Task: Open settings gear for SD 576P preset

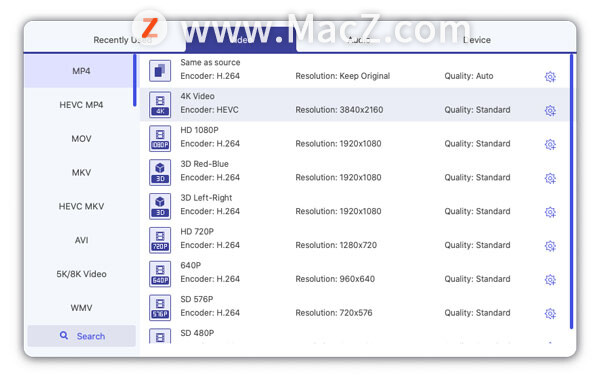Action: tap(550, 313)
